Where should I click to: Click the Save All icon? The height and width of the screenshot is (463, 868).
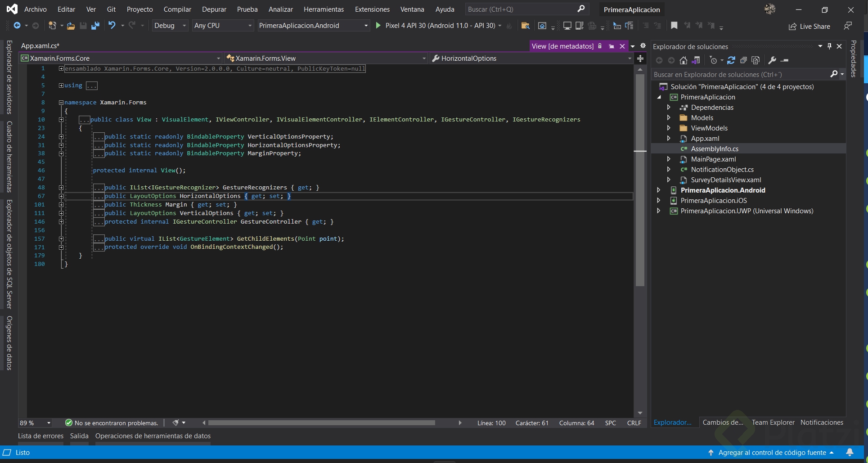95,26
